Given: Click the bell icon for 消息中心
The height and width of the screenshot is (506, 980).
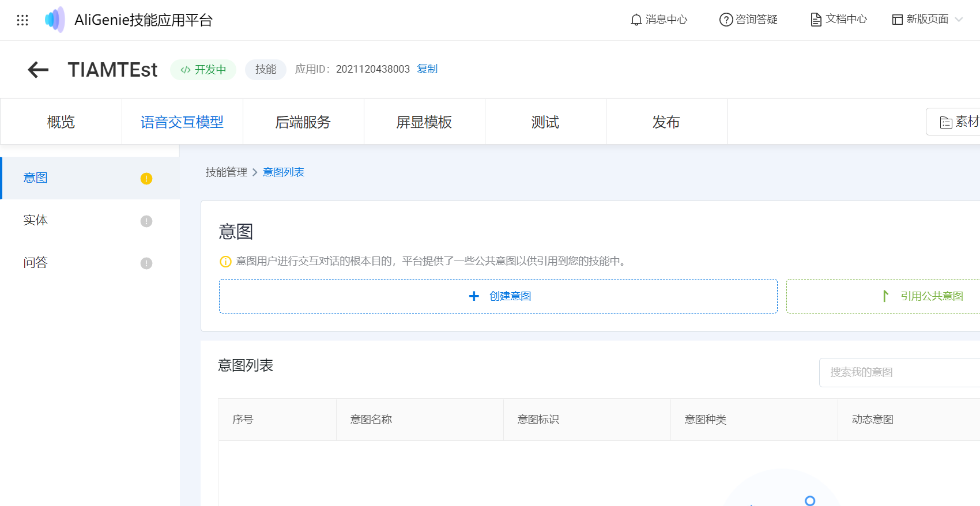Looking at the screenshot, I should click(636, 20).
